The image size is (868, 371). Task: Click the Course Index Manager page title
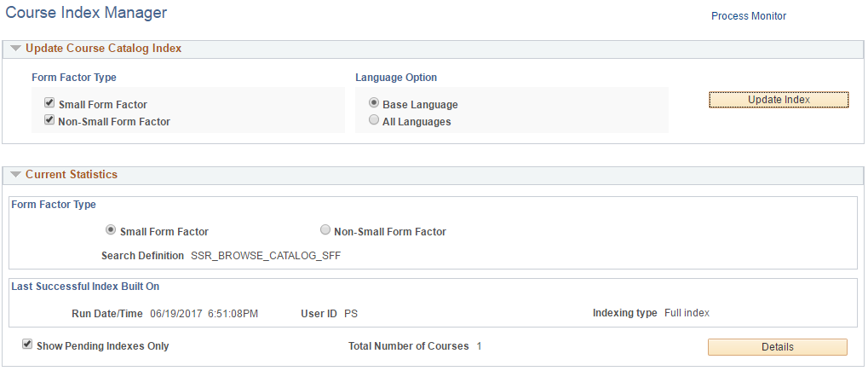[x=86, y=13]
